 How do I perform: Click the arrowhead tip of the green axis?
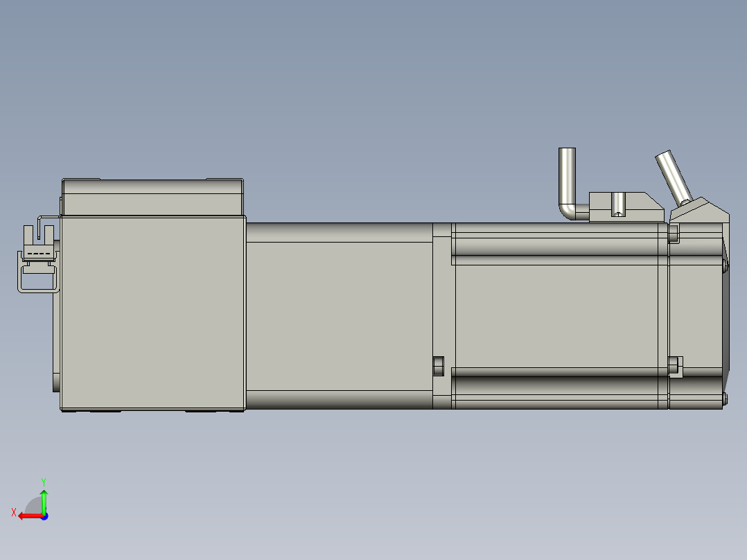tap(44, 491)
